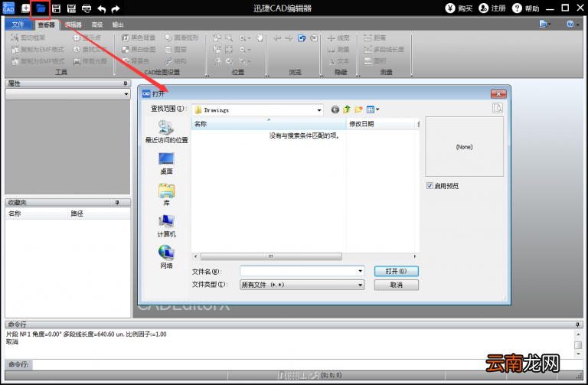Click the fit-to-extents dashed rectangle icon
The image size is (588, 385).
tap(229, 50)
